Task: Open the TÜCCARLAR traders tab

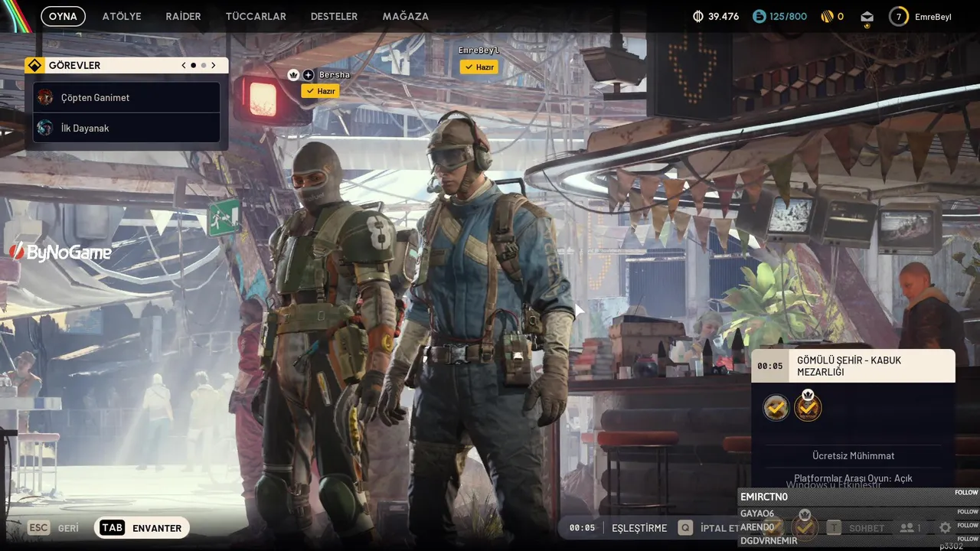Action: click(x=256, y=16)
